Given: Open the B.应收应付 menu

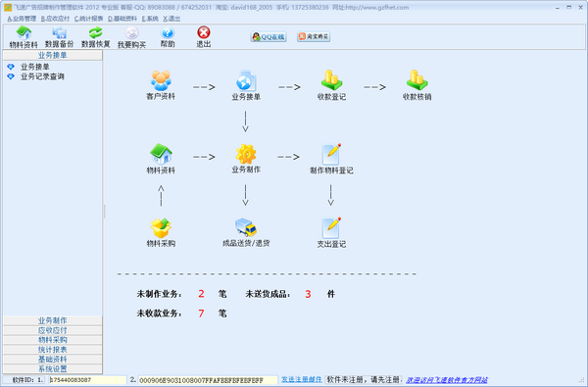Looking at the screenshot, I should (55, 19).
